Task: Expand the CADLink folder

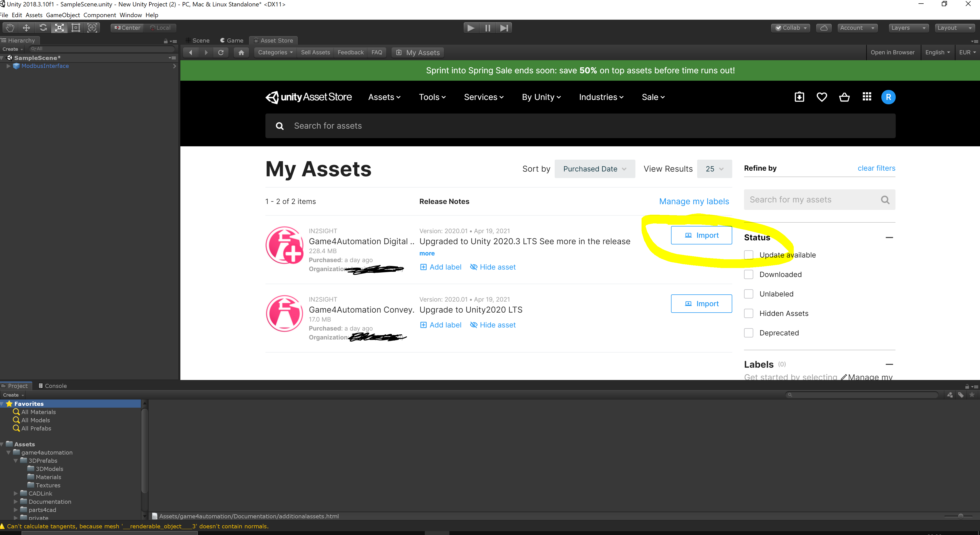Action: (x=16, y=493)
